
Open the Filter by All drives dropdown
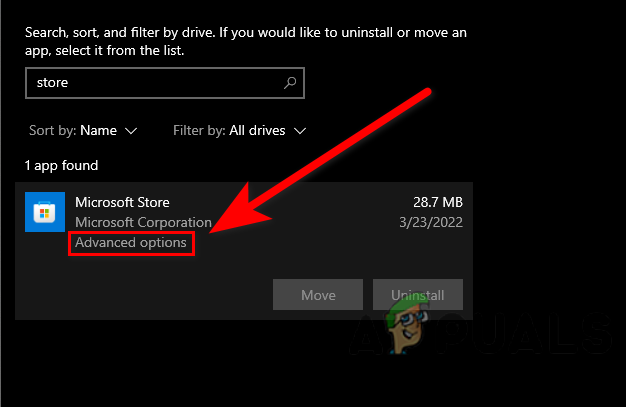(240, 131)
